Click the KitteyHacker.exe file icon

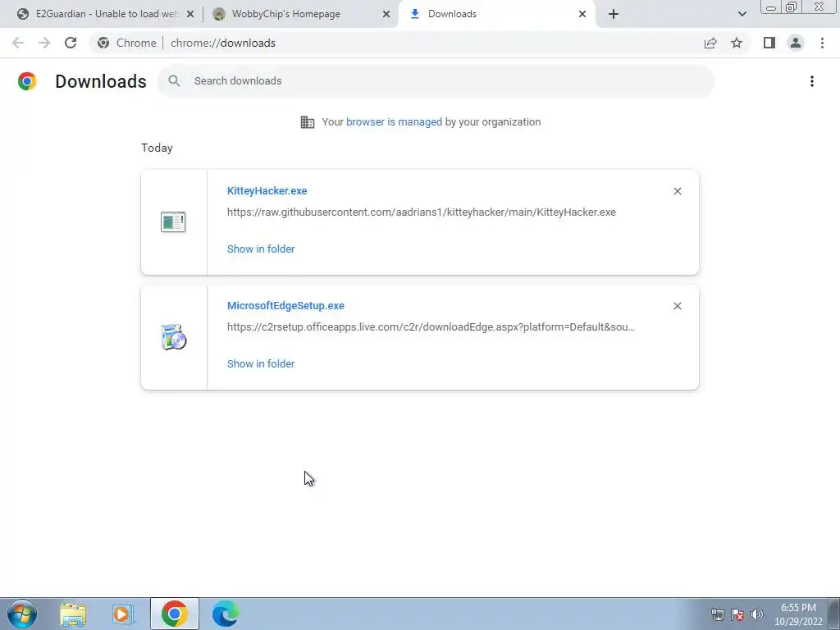point(173,221)
